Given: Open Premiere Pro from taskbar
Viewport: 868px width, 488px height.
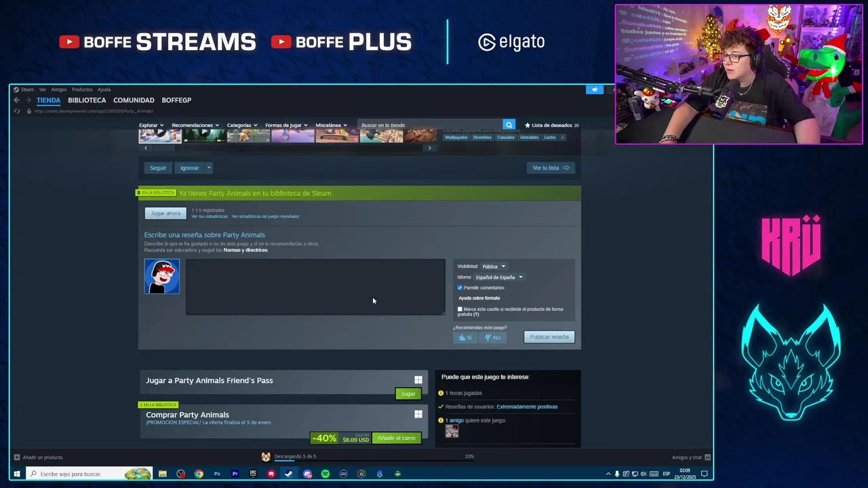Looking at the screenshot, I should click(x=235, y=474).
